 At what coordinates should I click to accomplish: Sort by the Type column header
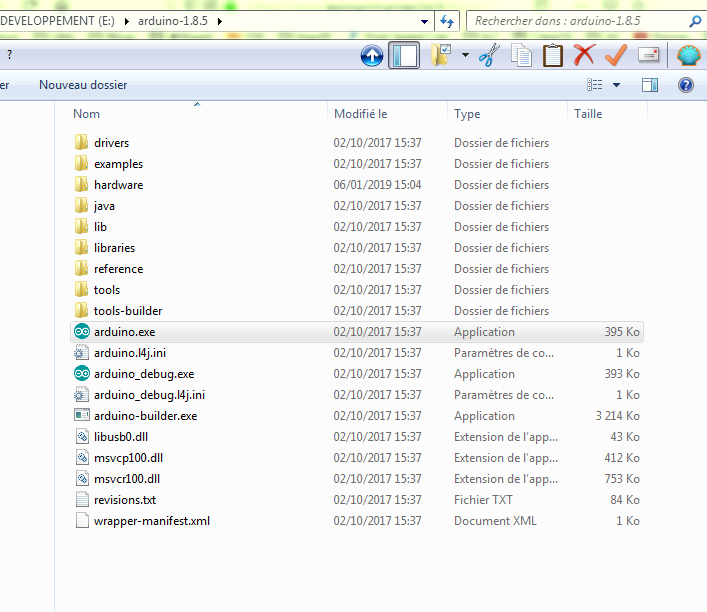pyautogui.click(x=467, y=114)
